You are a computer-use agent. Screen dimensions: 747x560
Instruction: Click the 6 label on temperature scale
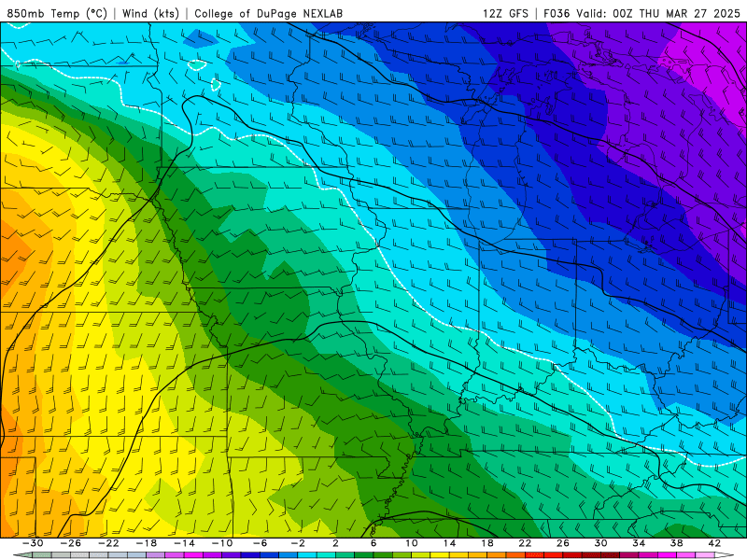(373, 543)
